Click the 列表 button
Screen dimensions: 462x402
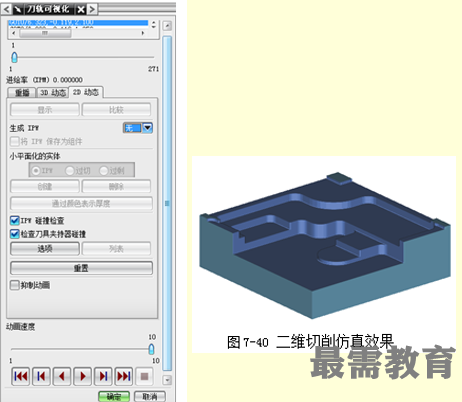point(116,248)
